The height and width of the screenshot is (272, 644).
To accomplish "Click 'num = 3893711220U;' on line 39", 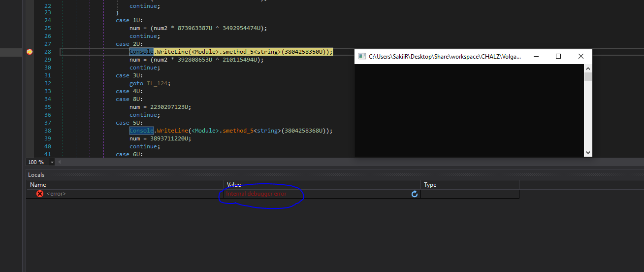I will tap(161, 138).
